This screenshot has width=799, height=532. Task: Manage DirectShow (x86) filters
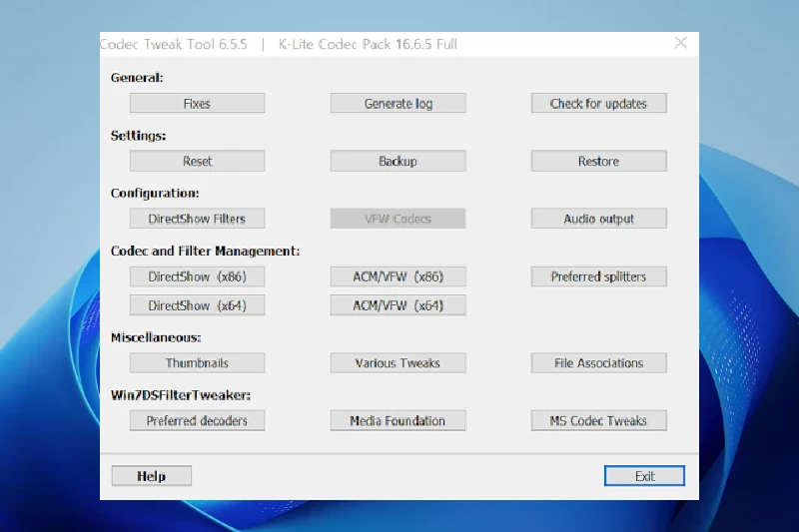click(x=197, y=276)
